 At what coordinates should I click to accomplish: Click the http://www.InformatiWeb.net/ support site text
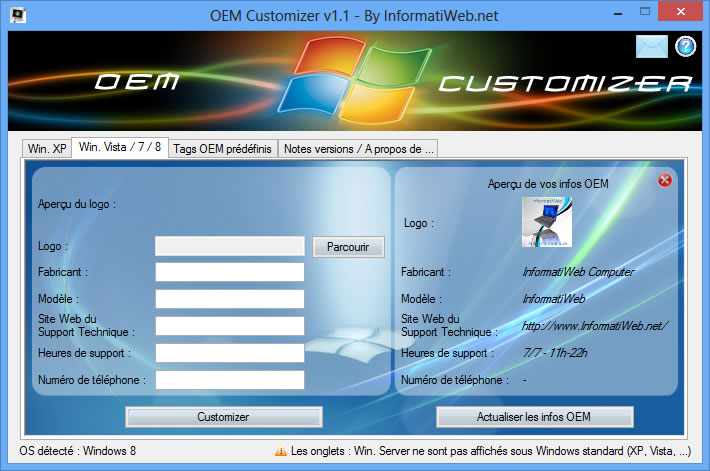pos(595,326)
